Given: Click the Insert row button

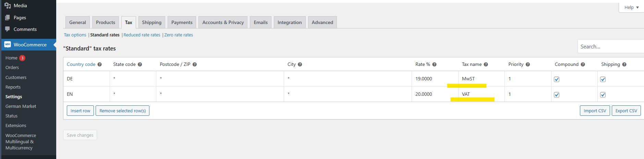Looking at the screenshot, I should (80, 111).
